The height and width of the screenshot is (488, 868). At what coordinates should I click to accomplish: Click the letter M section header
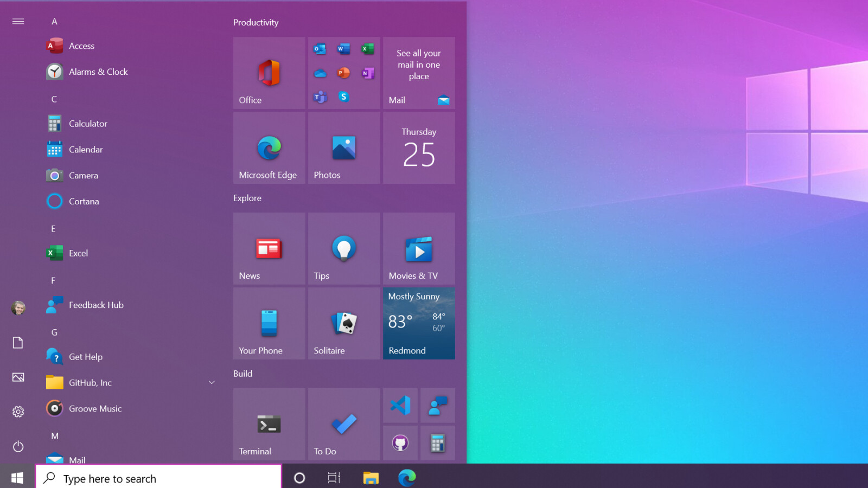pos(55,436)
